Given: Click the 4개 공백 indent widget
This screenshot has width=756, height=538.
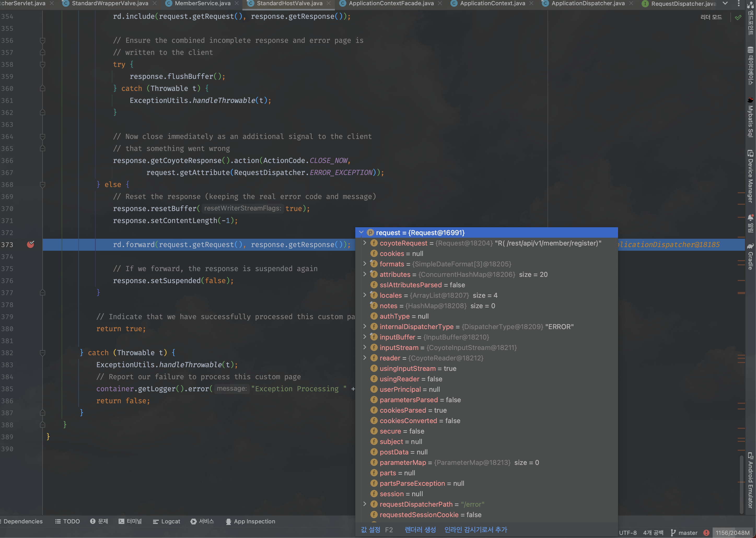Looking at the screenshot, I should (653, 533).
